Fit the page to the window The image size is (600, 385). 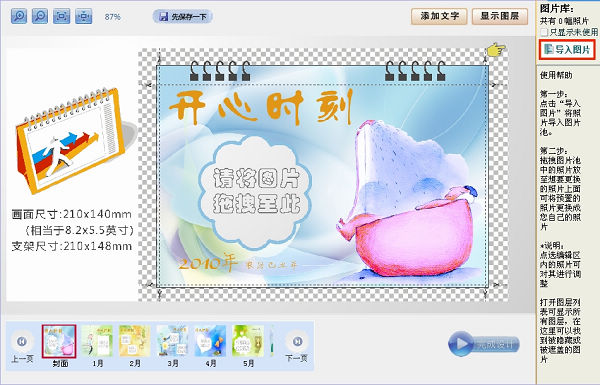(62, 16)
